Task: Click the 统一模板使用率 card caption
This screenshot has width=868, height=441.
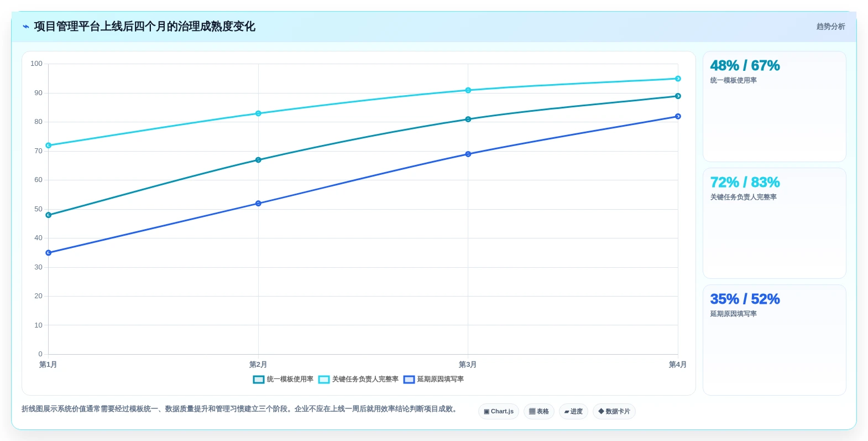Action: 733,81
